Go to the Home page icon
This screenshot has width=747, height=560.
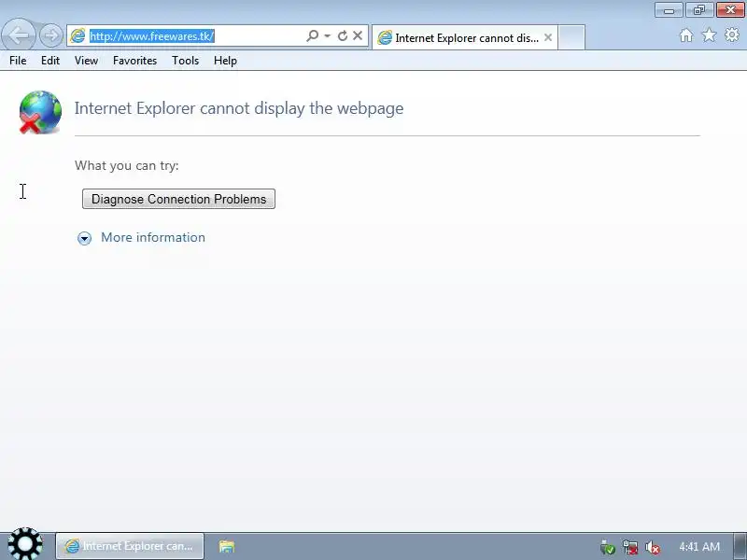[x=686, y=35]
